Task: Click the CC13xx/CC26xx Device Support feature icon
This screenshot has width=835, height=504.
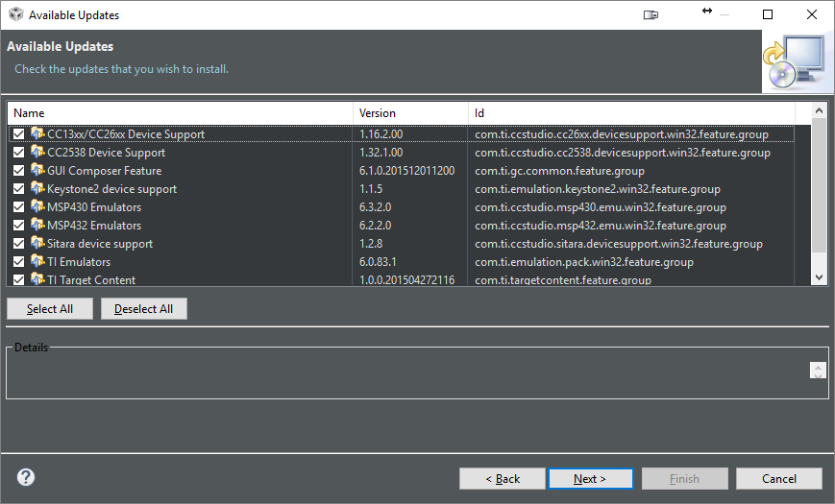Action: click(37, 134)
